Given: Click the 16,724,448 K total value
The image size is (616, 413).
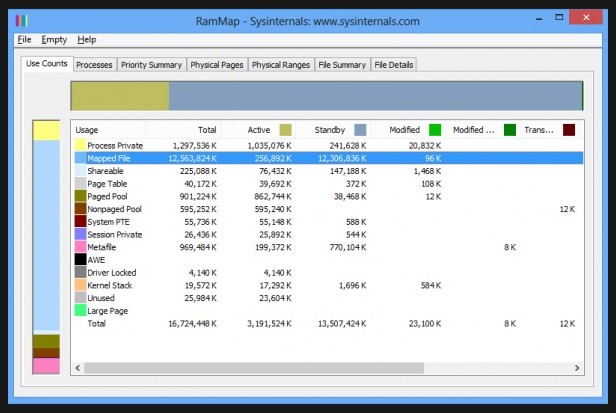Looking at the screenshot, I should [192, 323].
